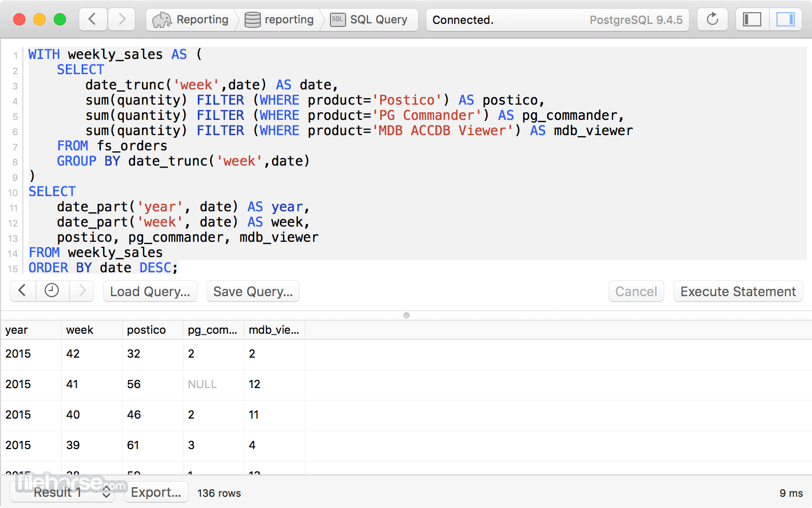The image size is (812, 508).
Task: Open the Reporting connection elephant breadcrumb
Action: [191, 20]
